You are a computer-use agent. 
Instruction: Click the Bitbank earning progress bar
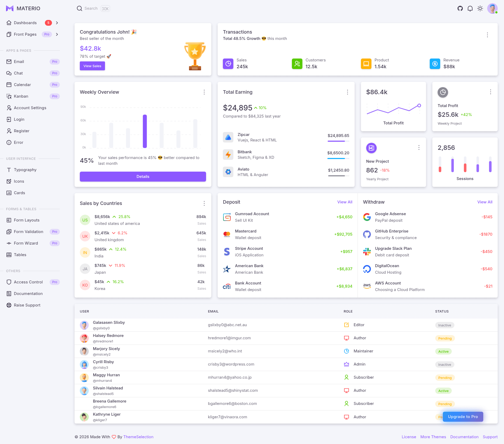point(338,158)
